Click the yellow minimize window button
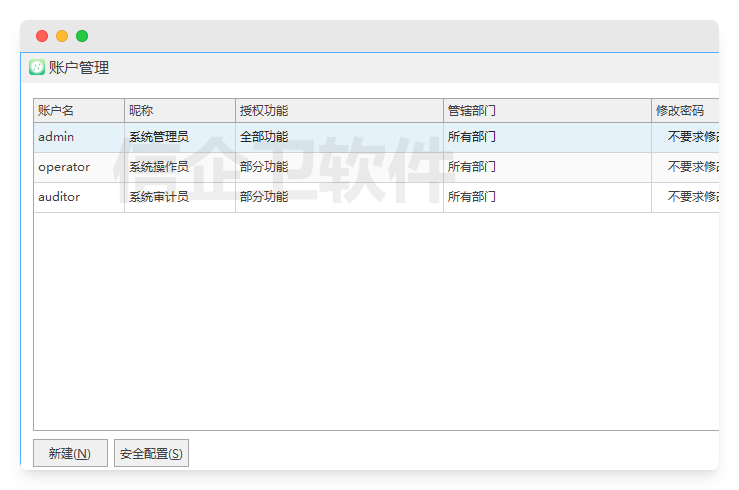Image resolution: width=739 pixels, height=490 pixels. (x=62, y=36)
